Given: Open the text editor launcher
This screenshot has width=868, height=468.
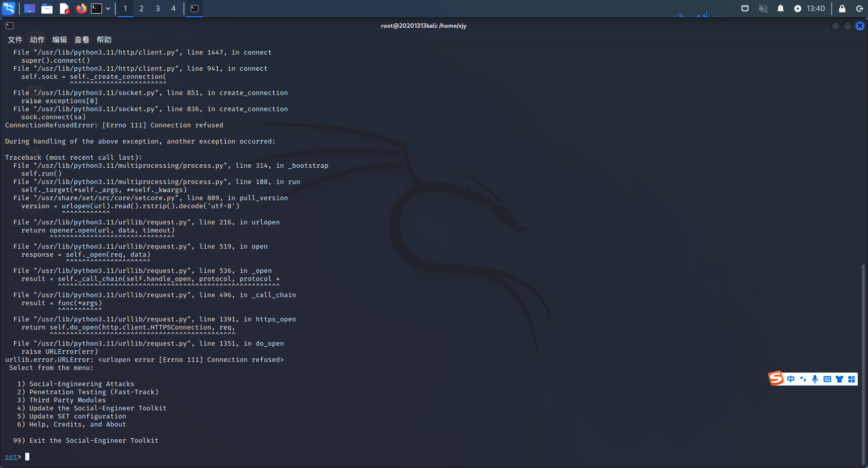Looking at the screenshot, I should pos(64,9).
